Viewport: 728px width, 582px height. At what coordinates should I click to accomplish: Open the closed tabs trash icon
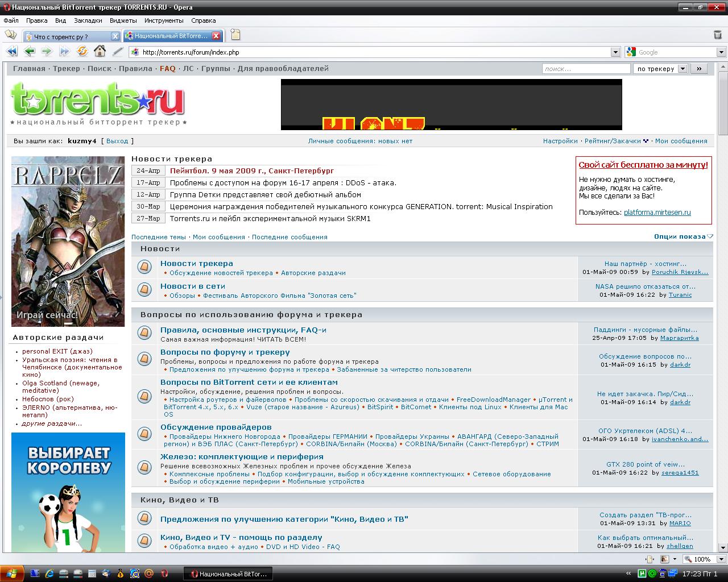[717, 35]
